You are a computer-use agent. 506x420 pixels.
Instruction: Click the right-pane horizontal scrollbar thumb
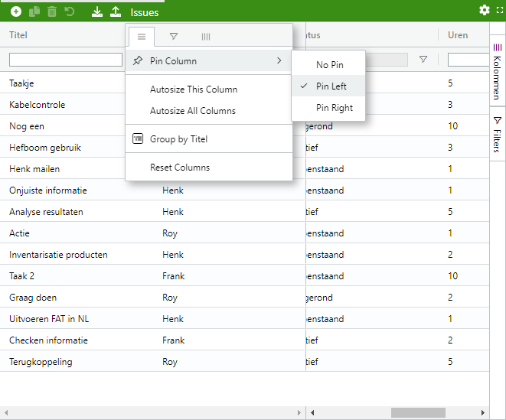(x=418, y=412)
